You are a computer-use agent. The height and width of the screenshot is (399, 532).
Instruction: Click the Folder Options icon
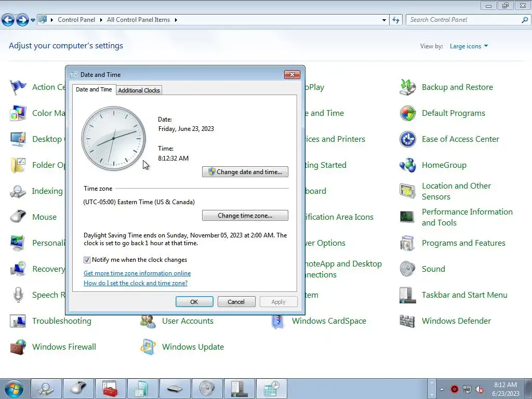pos(18,165)
